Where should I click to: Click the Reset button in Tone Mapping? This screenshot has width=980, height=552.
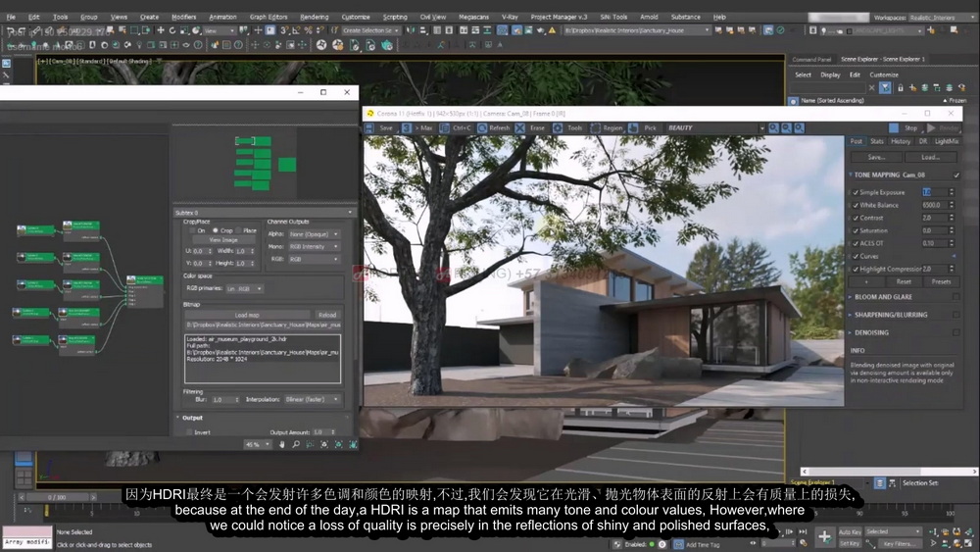click(904, 282)
